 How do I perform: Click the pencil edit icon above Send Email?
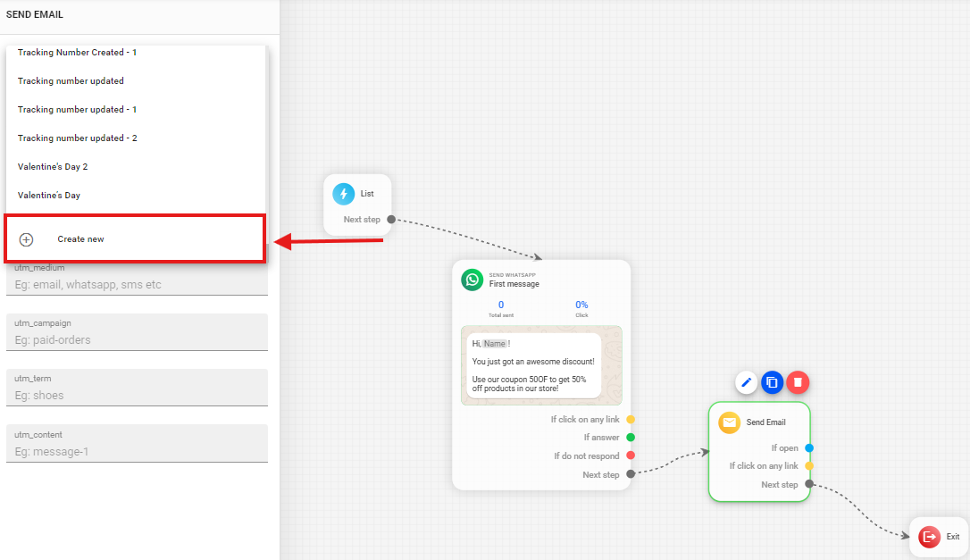click(x=747, y=382)
